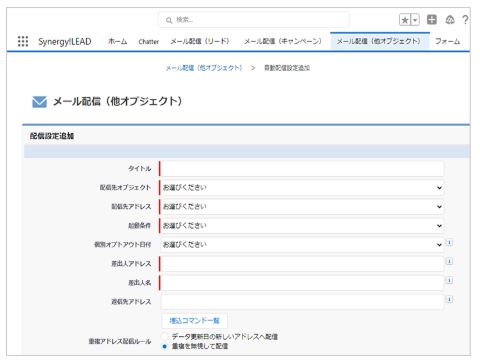Click the 埋込コマンド一覧 button
This screenshot has width=480, height=364.
coord(194,321)
